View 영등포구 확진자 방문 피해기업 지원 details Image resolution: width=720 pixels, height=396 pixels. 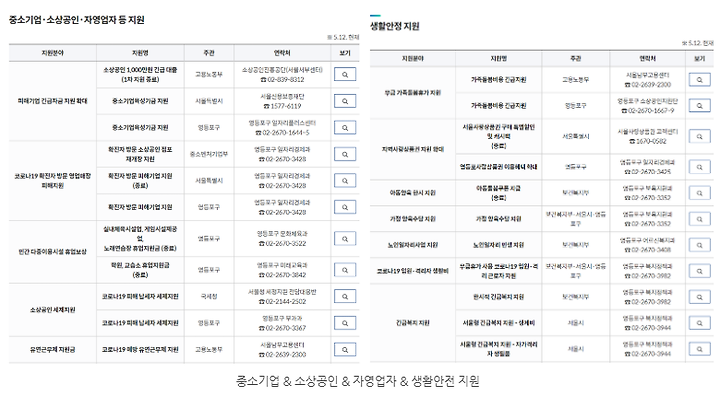click(345, 207)
